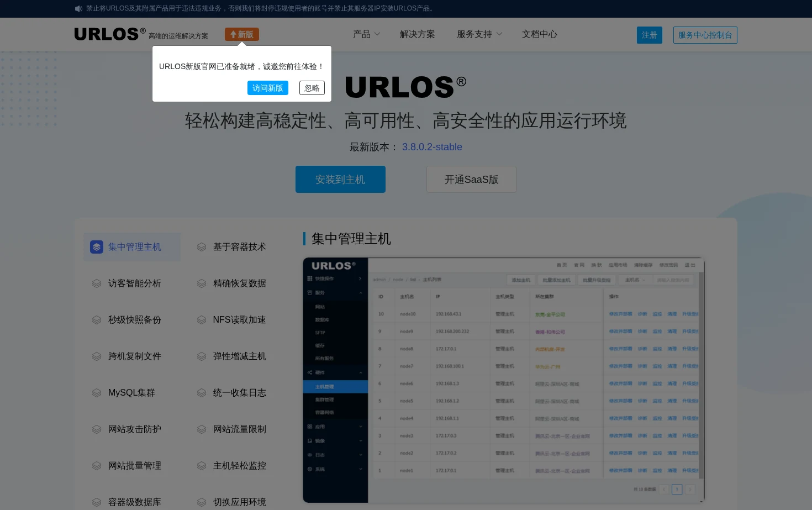Viewport: 812px width, 510px height.
Task: Select the 主机轻松监控 feature tab
Action: click(x=237, y=466)
